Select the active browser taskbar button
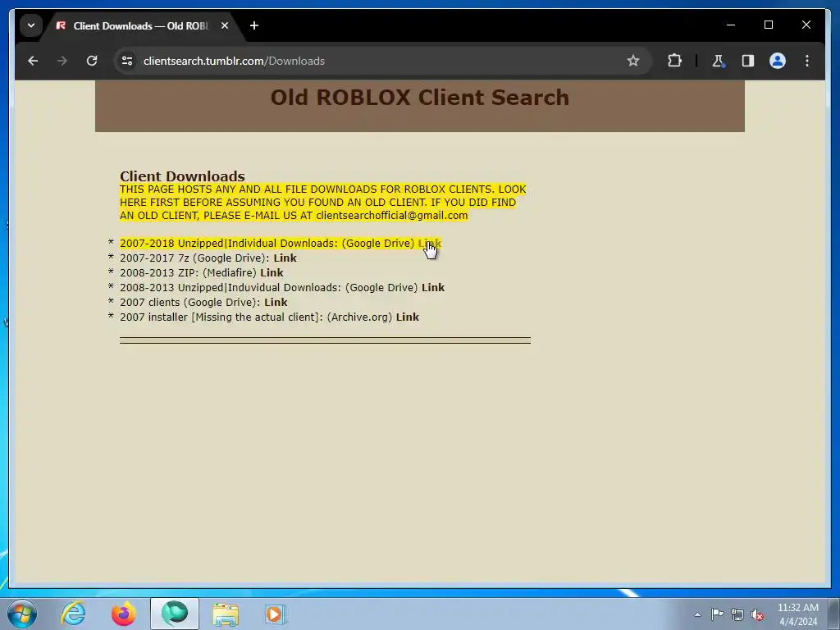This screenshot has height=630, width=840. 175,614
